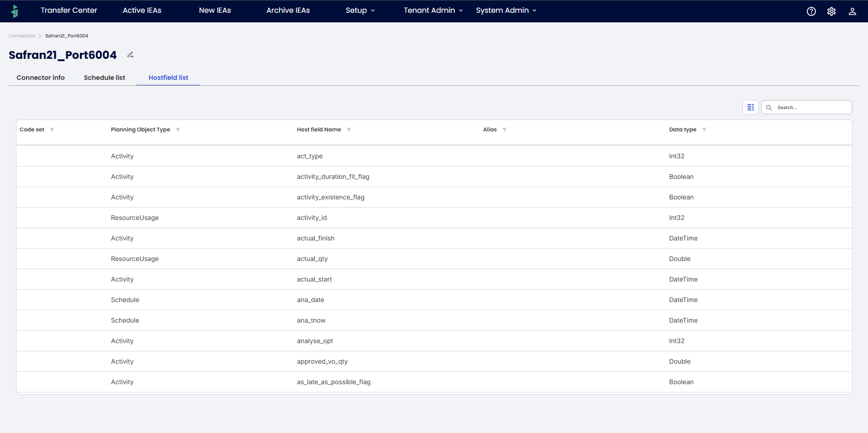Sort by Data type header
Image resolution: width=868 pixels, height=433 pixels.
683,130
